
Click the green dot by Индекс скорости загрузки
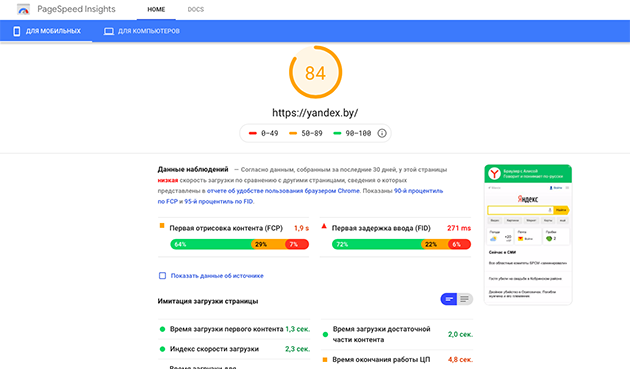(x=162, y=349)
